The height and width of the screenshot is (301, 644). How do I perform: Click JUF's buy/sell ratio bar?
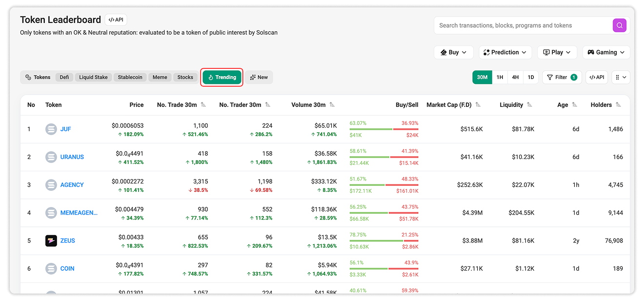tap(384, 129)
